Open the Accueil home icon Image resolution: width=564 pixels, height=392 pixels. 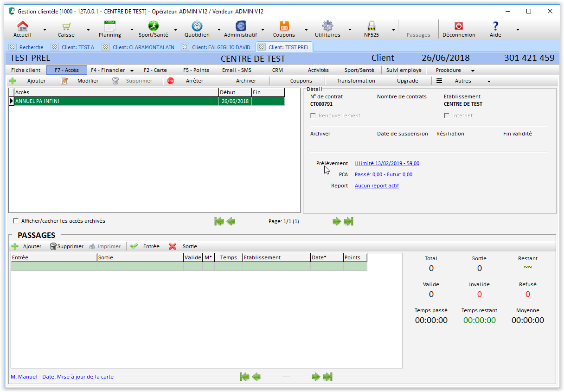[22, 26]
